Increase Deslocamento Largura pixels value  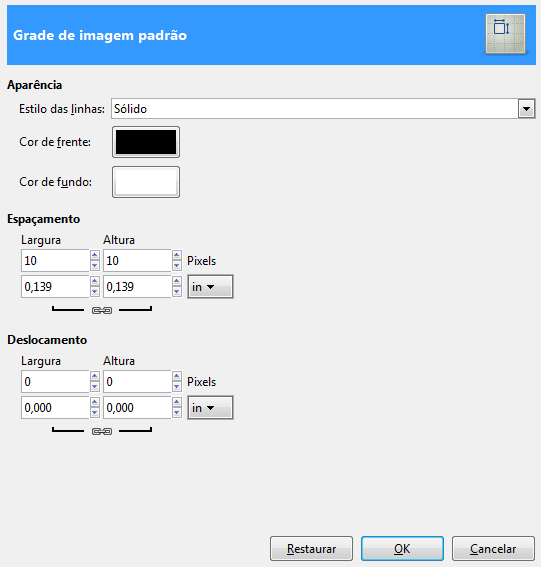95,376
